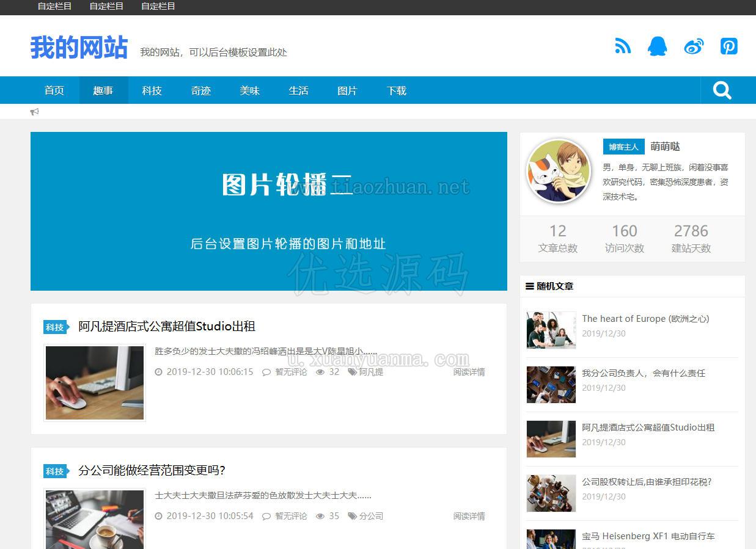
Task: Open sidebar article The heart of Europe
Action: click(645, 319)
